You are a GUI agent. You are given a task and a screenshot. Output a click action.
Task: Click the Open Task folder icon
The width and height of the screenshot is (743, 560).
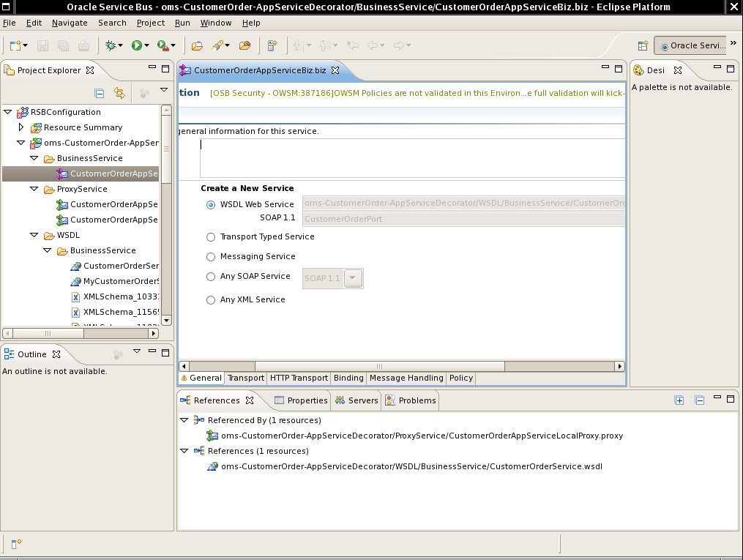tap(244, 45)
